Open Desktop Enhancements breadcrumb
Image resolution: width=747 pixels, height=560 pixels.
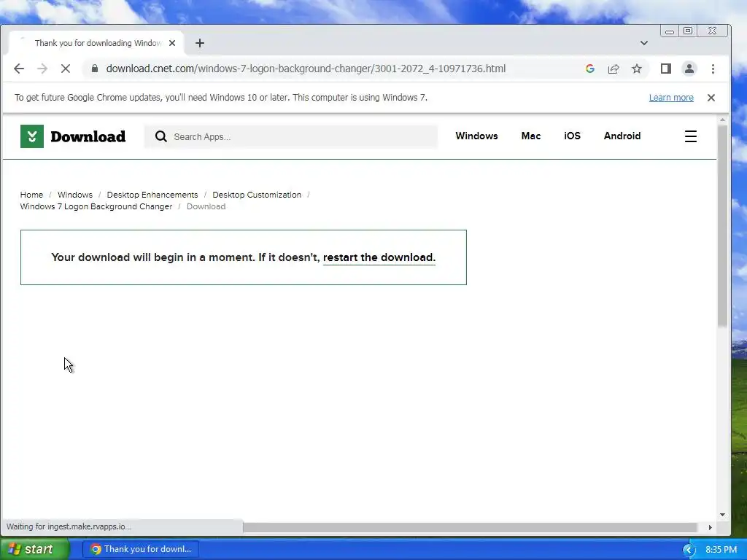pos(152,195)
